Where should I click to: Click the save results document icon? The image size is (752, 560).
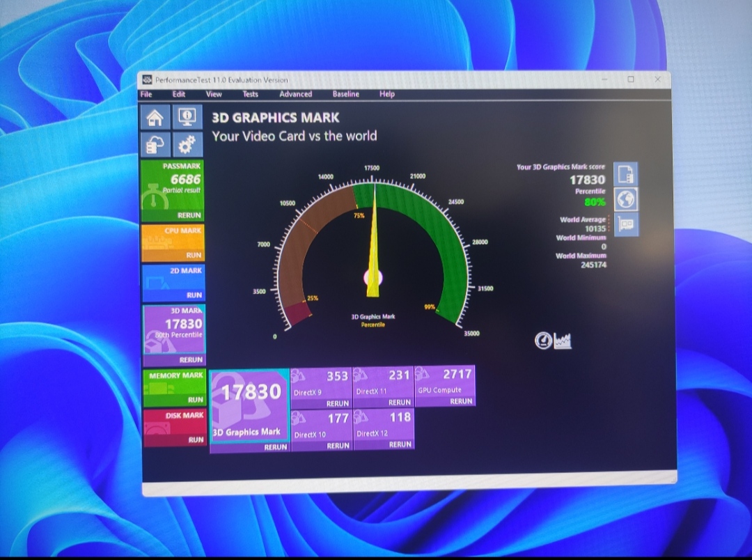626,173
